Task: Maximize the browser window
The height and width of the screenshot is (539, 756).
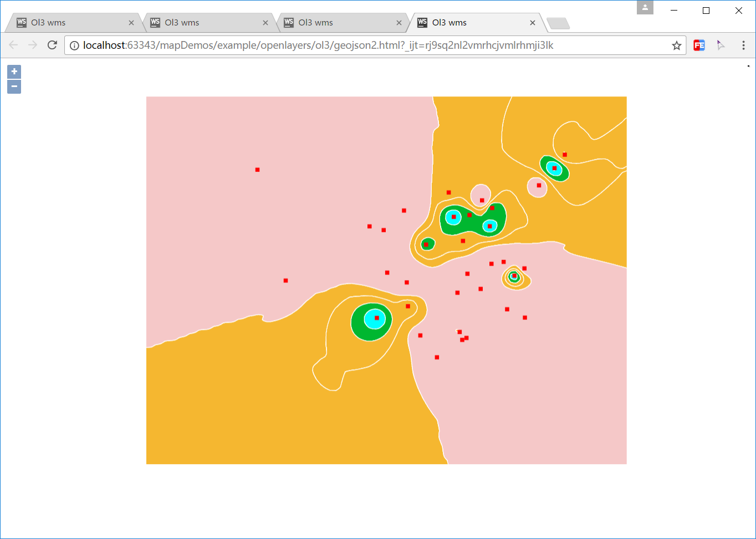Action: coord(706,11)
